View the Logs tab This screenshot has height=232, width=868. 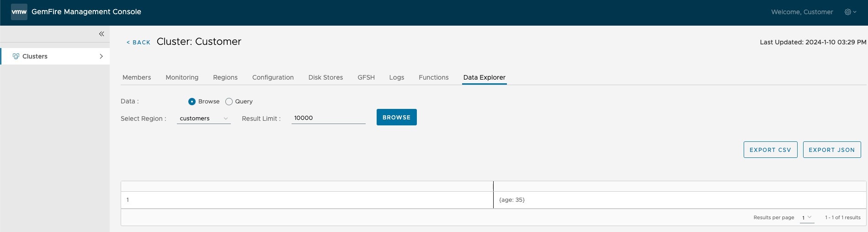click(397, 77)
